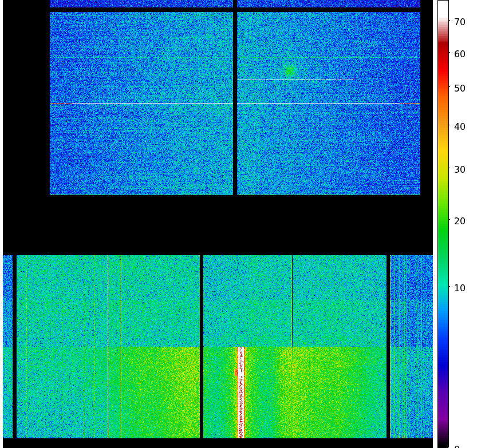This screenshot has height=448, width=497.
Task: Click the short white horizontal line in upper-right panel
Action: (295, 80)
